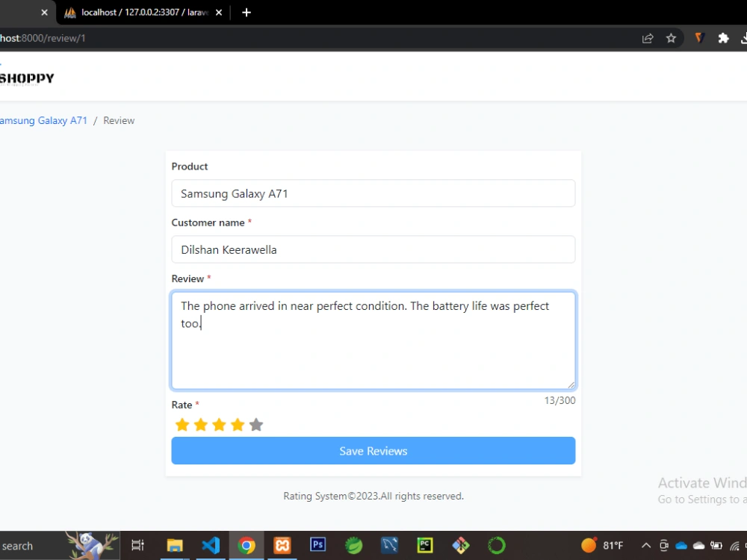Viewport: 747px width, 560px height.
Task: Open Visual Studio Code from the taskbar
Action: tap(211, 545)
